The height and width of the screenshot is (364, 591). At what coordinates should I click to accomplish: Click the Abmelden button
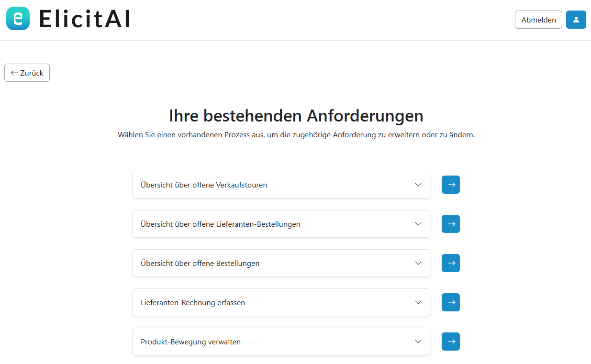[538, 20]
